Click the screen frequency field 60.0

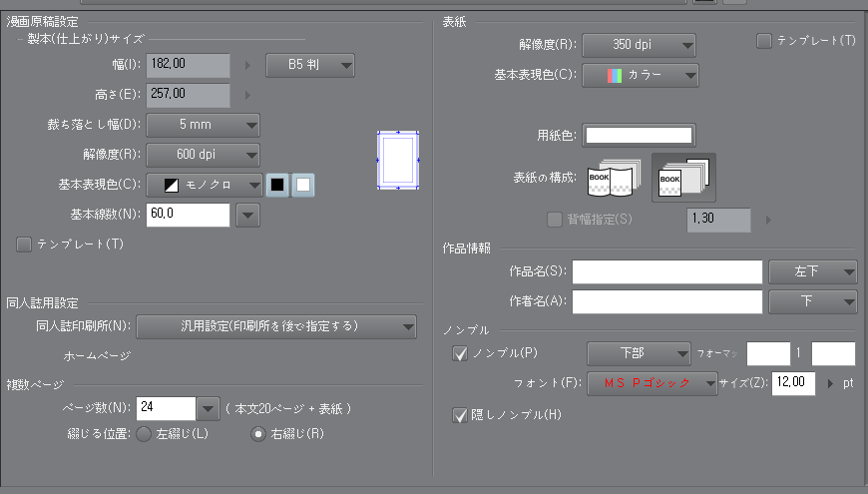tap(189, 215)
